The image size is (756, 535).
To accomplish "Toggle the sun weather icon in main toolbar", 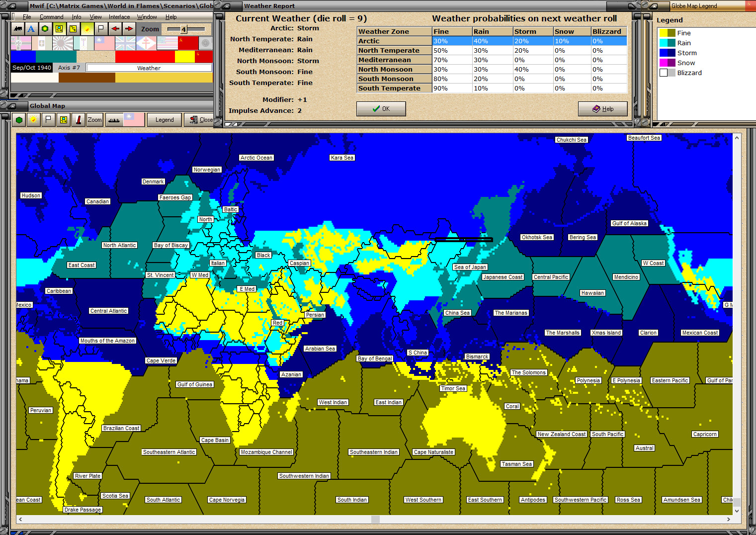I will pyautogui.click(x=87, y=29).
